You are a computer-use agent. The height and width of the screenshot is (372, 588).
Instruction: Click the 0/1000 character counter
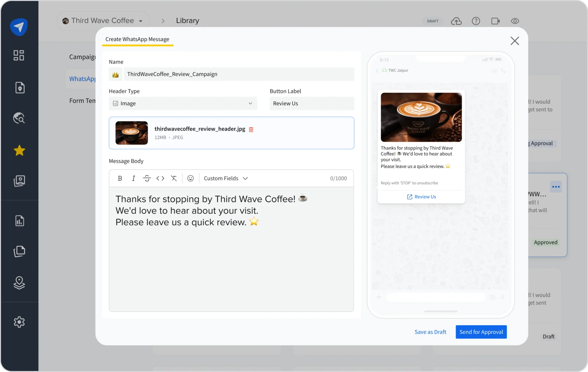pyautogui.click(x=338, y=178)
